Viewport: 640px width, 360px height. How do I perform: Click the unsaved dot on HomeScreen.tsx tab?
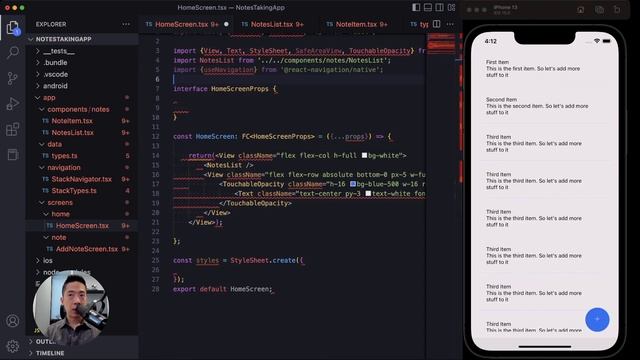point(226,24)
